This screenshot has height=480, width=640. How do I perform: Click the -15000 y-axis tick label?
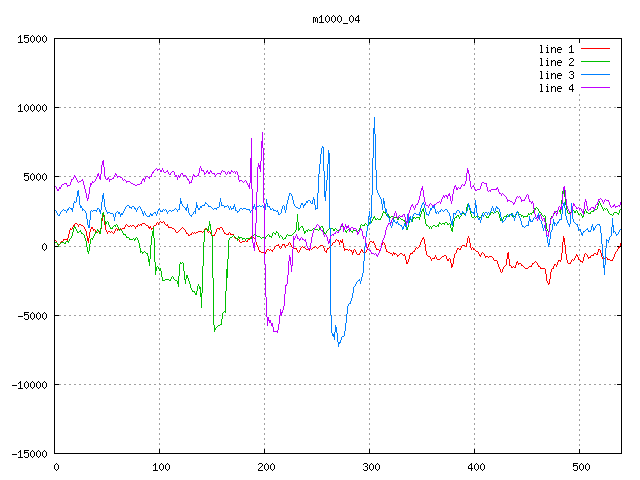pyautogui.click(x=29, y=454)
